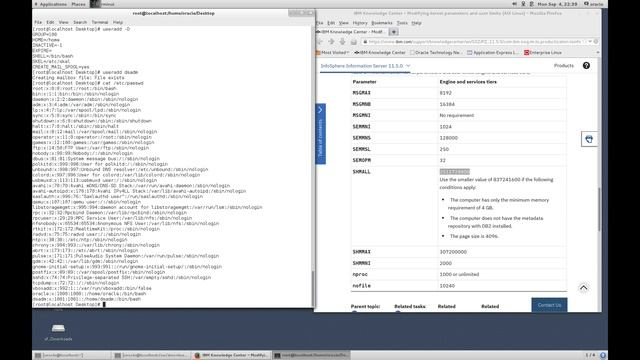Expand the Table of contents side panel

click(320, 134)
